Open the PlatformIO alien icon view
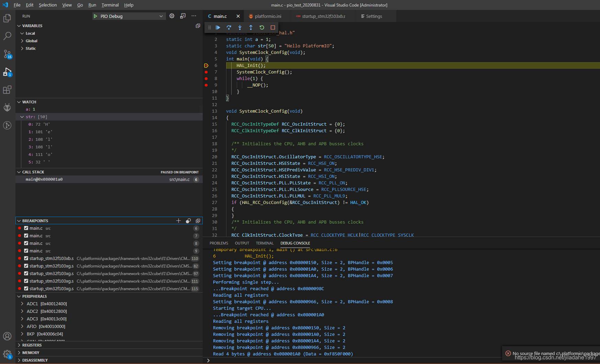The image size is (600, 364). (x=7, y=108)
